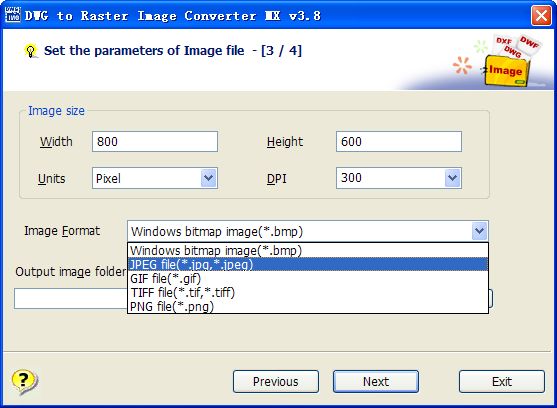Click the app icon in title bar
The height and width of the screenshot is (408, 557).
click(x=13, y=15)
